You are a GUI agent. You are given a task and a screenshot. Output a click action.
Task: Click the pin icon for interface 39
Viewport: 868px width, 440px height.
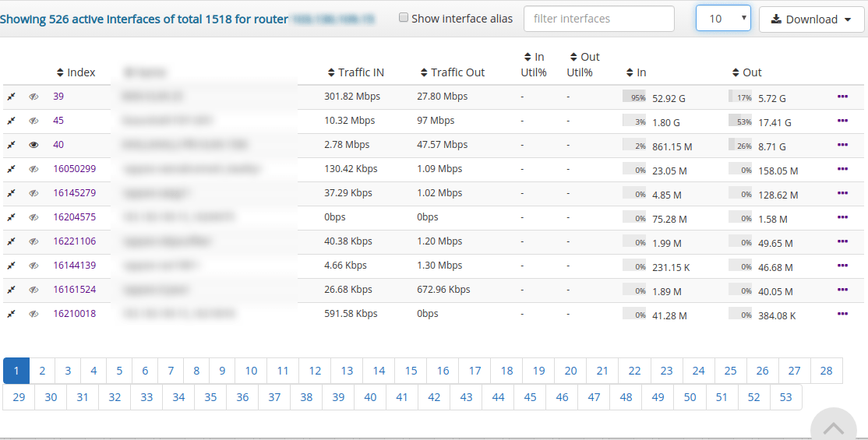(x=11, y=97)
